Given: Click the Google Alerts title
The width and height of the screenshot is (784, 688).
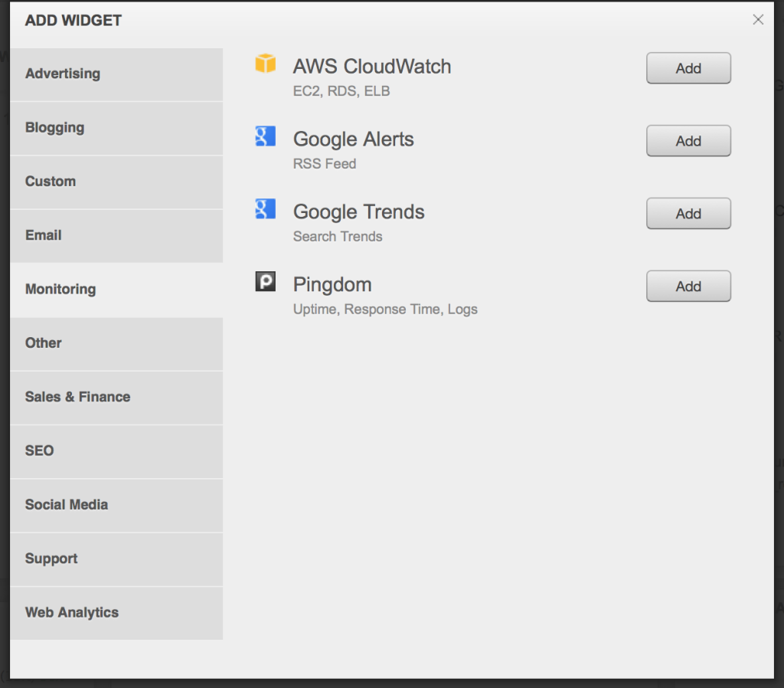Looking at the screenshot, I should click(x=354, y=139).
